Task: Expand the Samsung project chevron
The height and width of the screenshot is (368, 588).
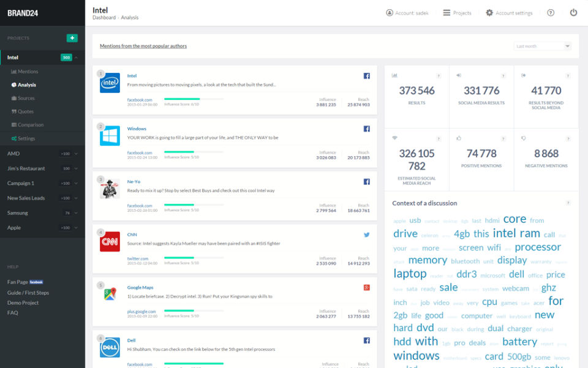Action: pos(76,213)
